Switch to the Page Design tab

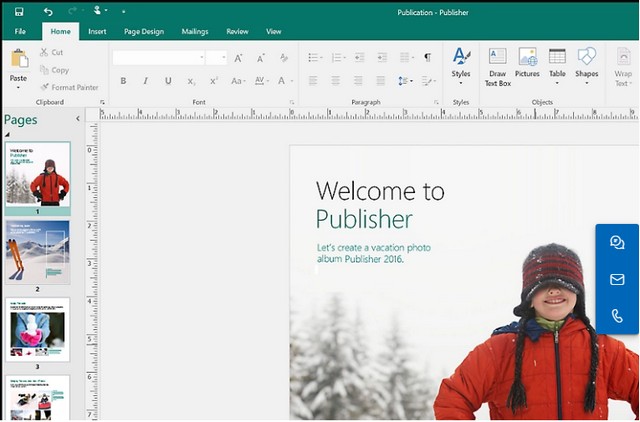(x=145, y=31)
